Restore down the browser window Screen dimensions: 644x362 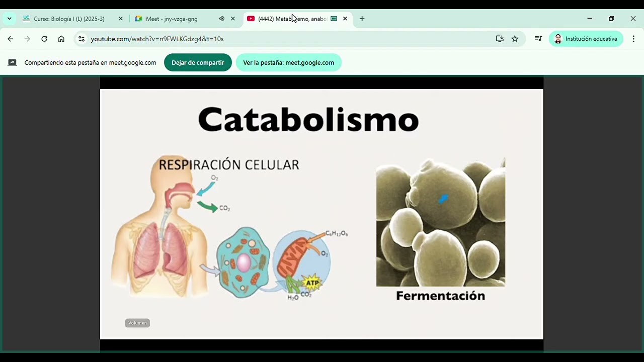[x=611, y=19]
